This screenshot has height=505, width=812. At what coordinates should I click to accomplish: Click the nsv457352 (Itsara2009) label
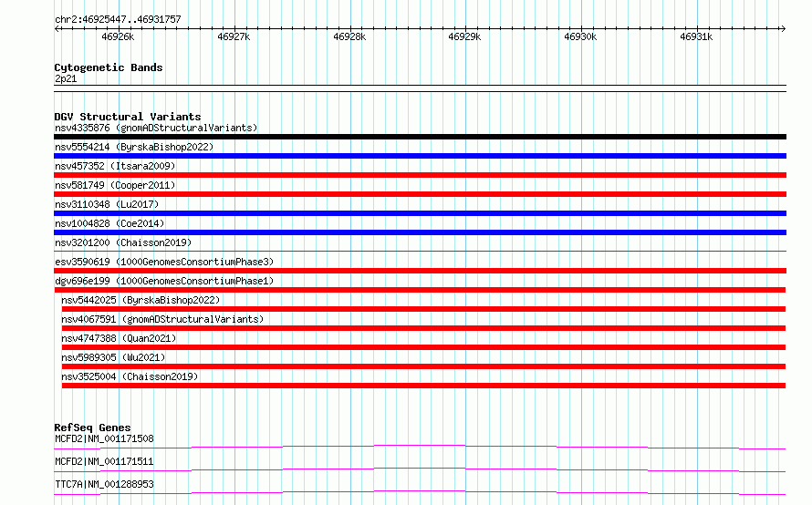tap(115, 166)
